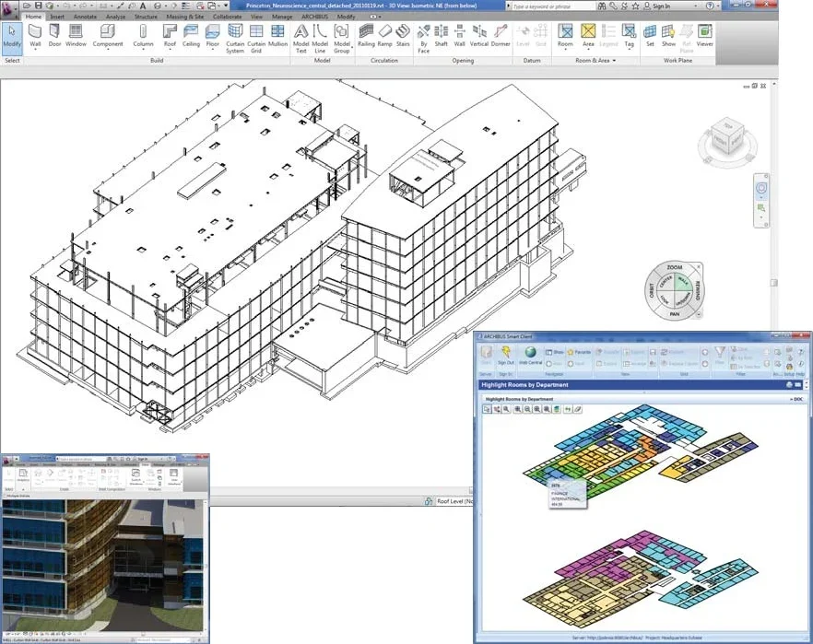Open the Annotate ribbon tab
This screenshot has height=644, width=813.
tap(85, 17)
